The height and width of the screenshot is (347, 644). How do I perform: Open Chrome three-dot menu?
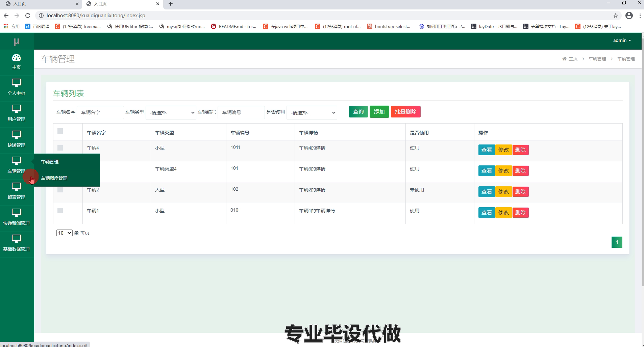click(x=640, y=16)
